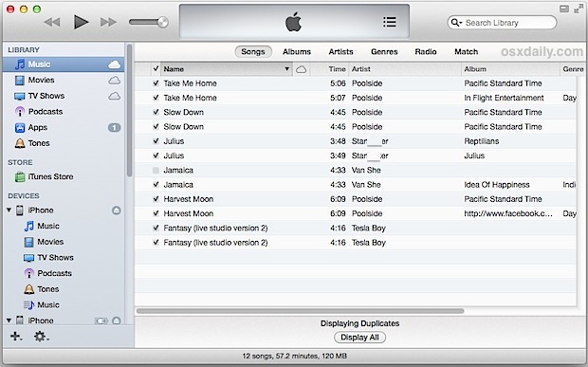The image size is (588, 367).
Task: Toggle the header check-all checkbox
Action: click(156, 68)
